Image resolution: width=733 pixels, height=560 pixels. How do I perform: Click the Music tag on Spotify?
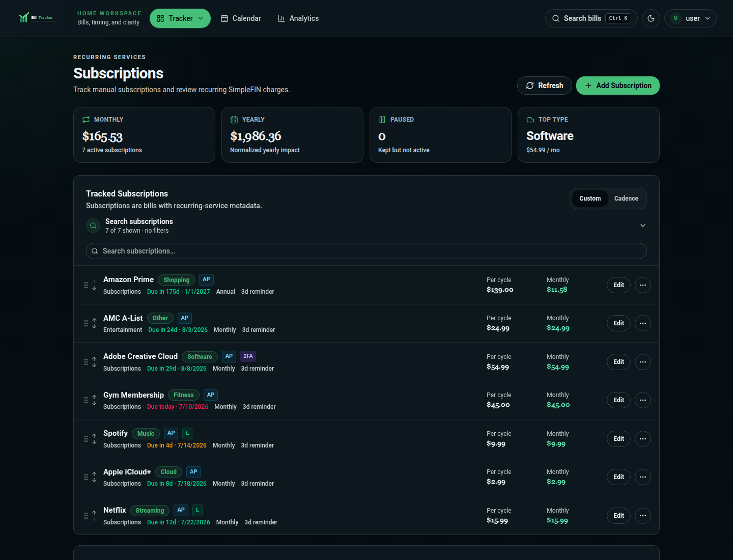coord(146,434)
